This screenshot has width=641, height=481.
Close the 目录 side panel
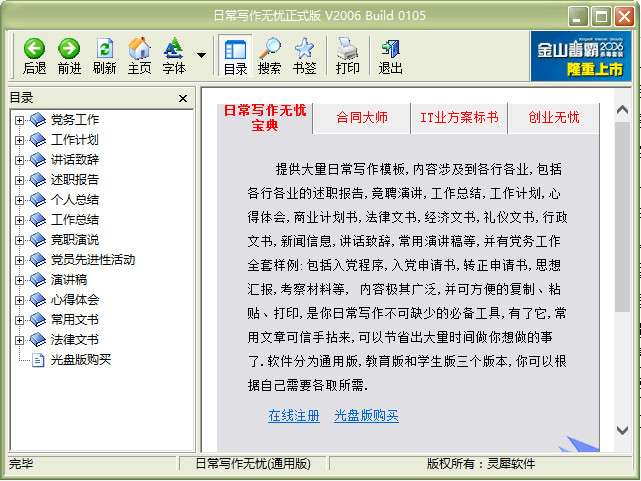point(183,98)
